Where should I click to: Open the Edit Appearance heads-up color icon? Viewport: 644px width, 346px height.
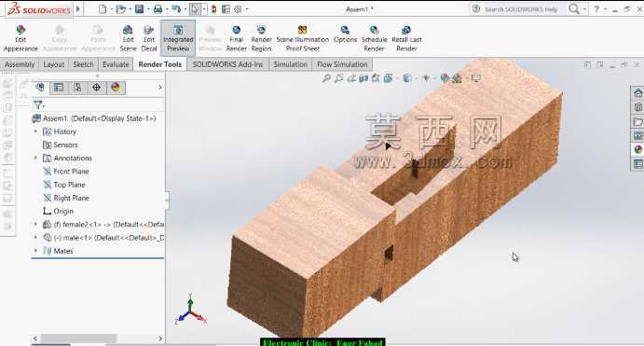coord(444,78)
